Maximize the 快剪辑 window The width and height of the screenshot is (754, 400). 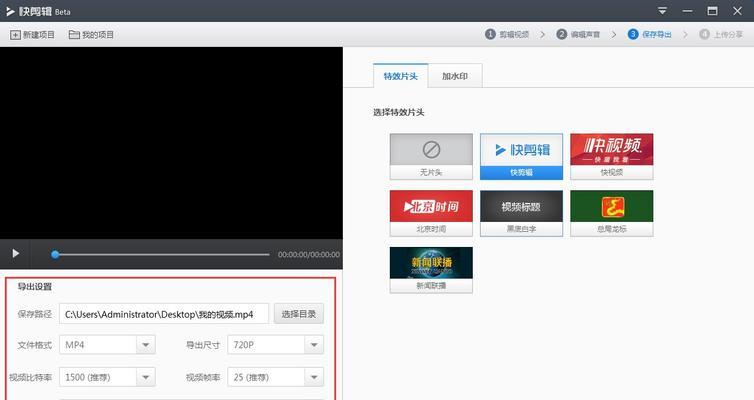click(713, 11)
